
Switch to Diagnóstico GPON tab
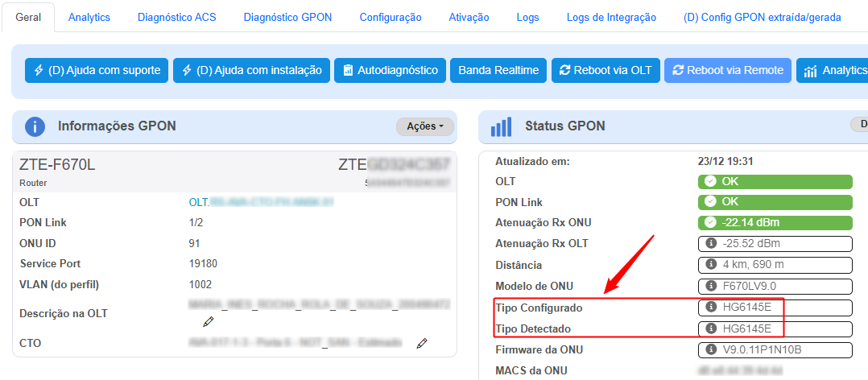pos(288,17)
